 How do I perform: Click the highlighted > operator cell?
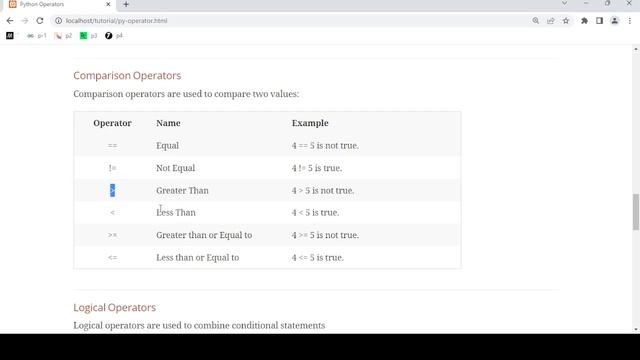pos(112,190)
